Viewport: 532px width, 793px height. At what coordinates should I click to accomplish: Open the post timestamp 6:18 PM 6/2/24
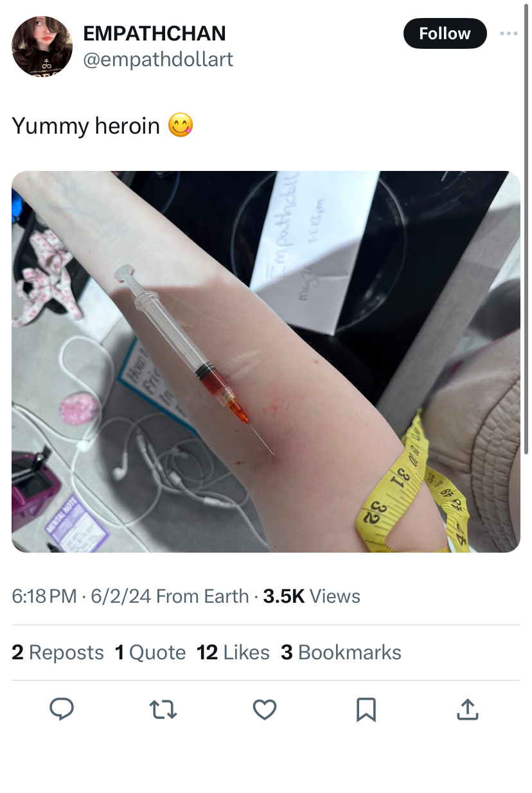pyautogui.click(x=82, y=596)
